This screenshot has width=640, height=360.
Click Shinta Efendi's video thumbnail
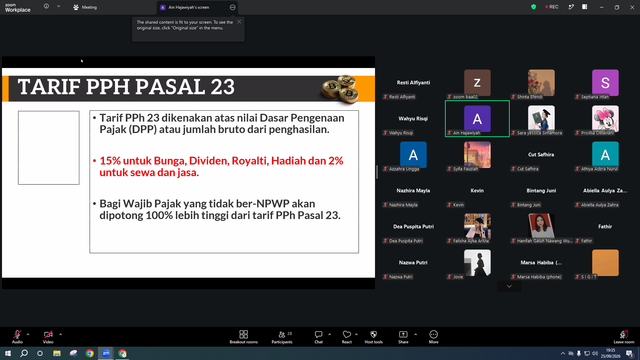(541, 83)
